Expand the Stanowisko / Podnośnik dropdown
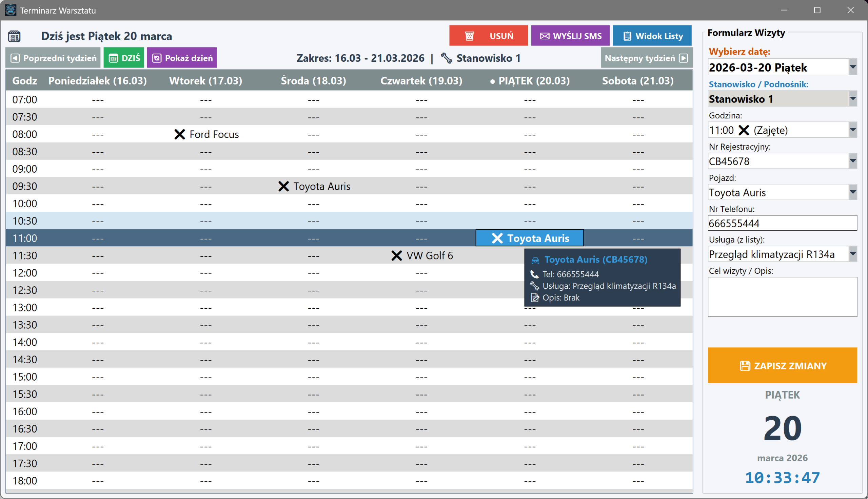Image resolution: width=868 pixels, height=499 pixels. coord(853,99)
